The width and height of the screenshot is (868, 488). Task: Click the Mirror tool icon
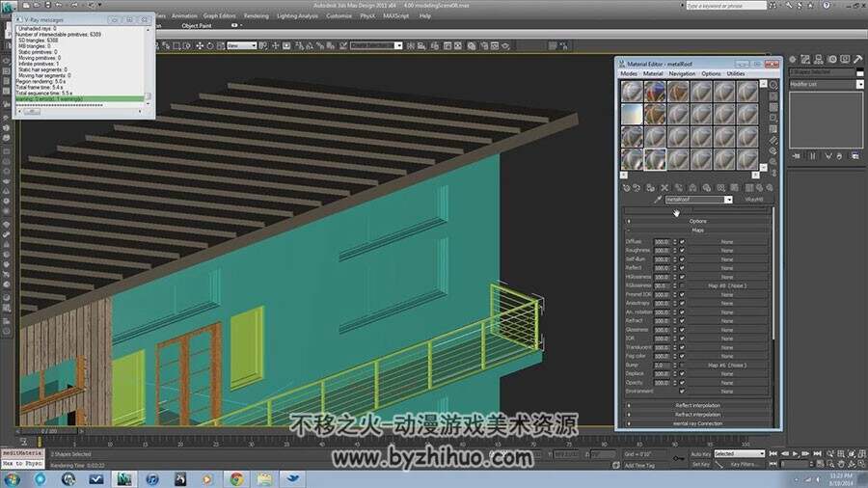pyautogui.click(x=410, y=46)
